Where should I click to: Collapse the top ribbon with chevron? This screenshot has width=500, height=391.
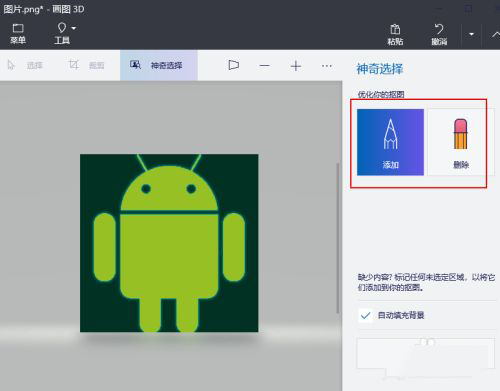pyautogui.click(x=495, y=34)
